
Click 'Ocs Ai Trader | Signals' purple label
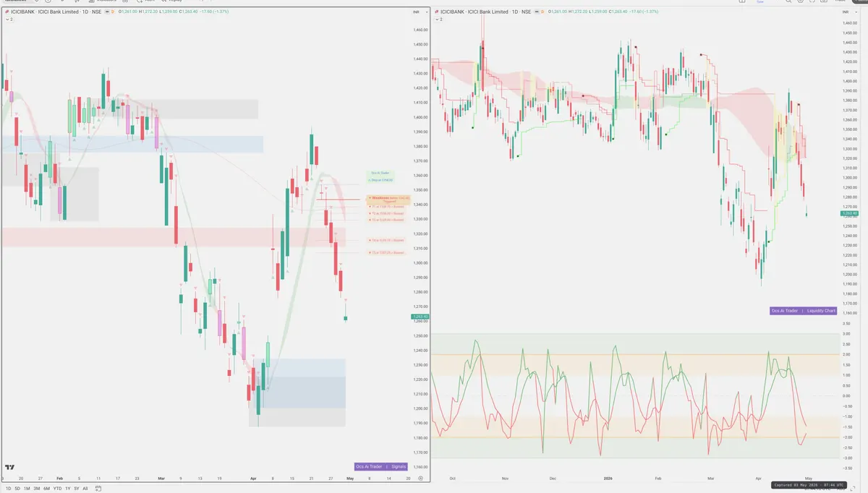click(x=383, y=467)
